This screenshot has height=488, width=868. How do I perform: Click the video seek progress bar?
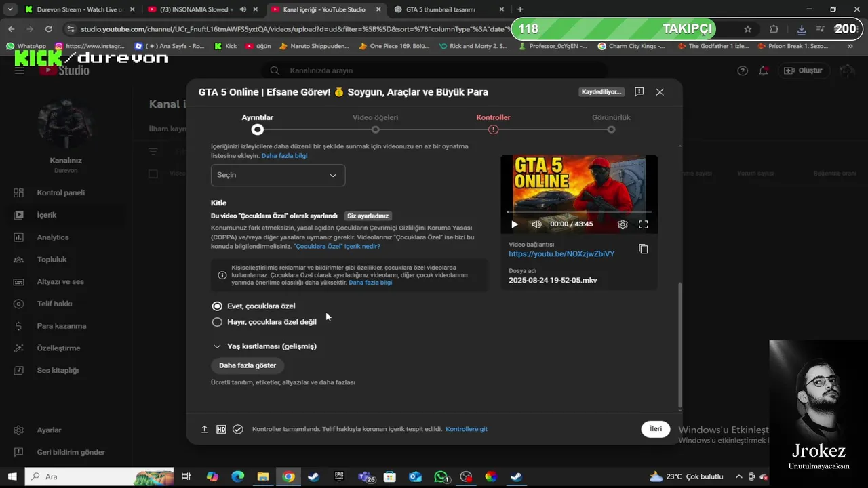(579, 212)
